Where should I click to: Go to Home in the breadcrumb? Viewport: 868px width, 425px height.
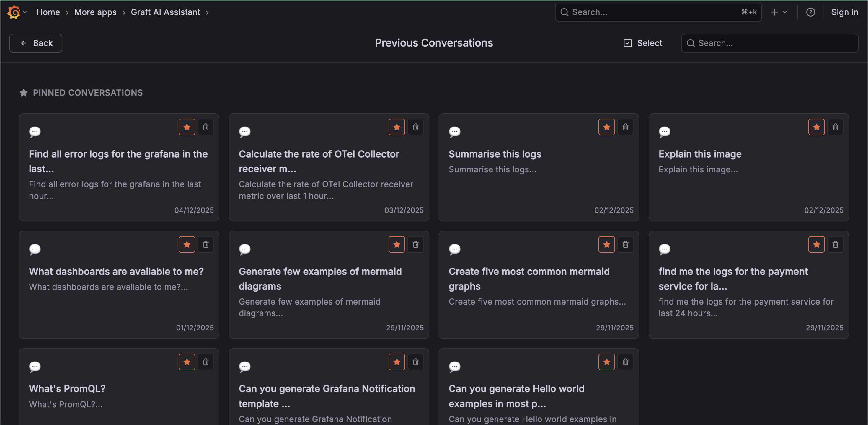tap(48, 12)
